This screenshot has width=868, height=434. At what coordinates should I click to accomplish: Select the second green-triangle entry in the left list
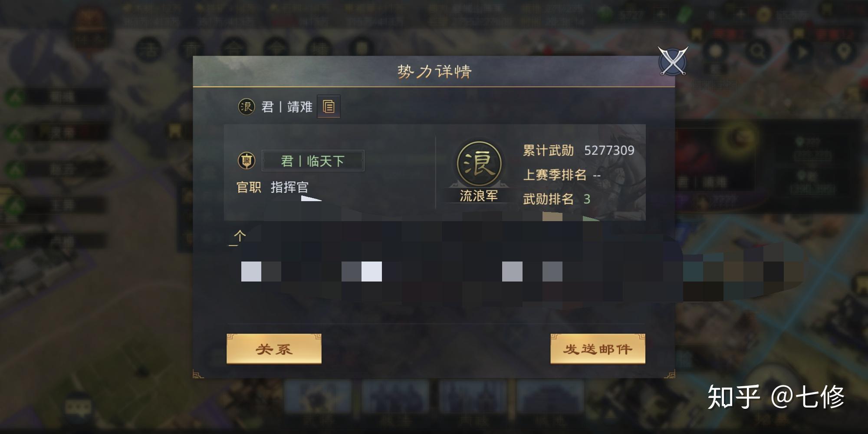54,133
